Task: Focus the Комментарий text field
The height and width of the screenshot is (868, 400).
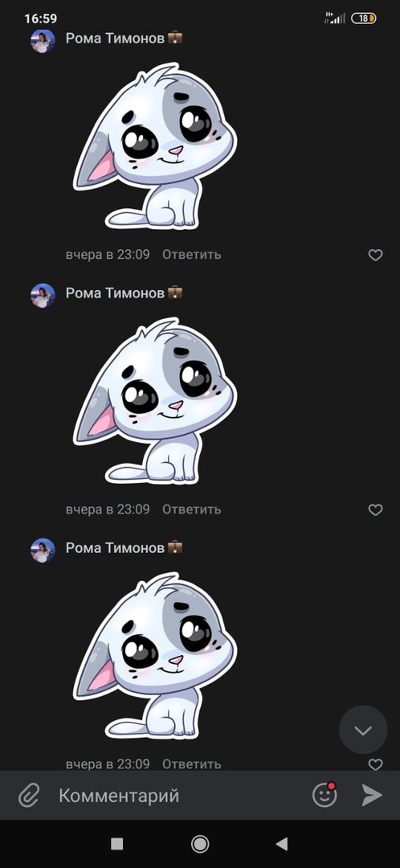Action: point(177,796)
